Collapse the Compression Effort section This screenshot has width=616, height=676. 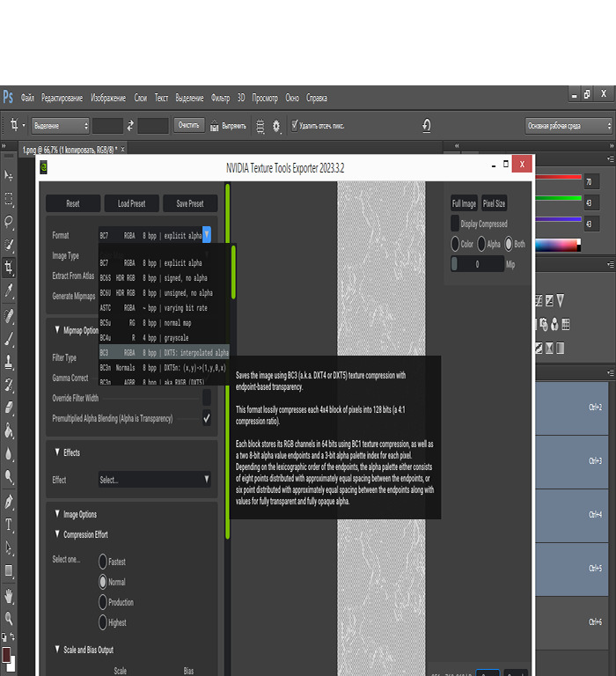(57, 533)
